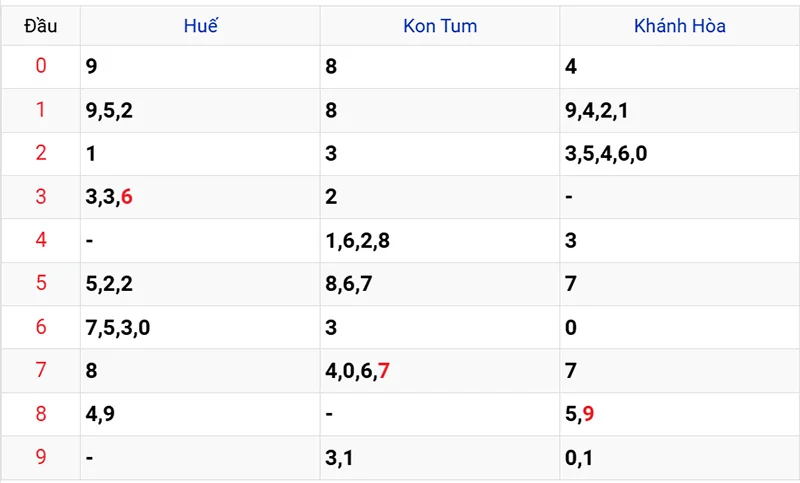Click red 6 in Huế row 3
Viewport: 800px width, 483px height.
point(127,197)
